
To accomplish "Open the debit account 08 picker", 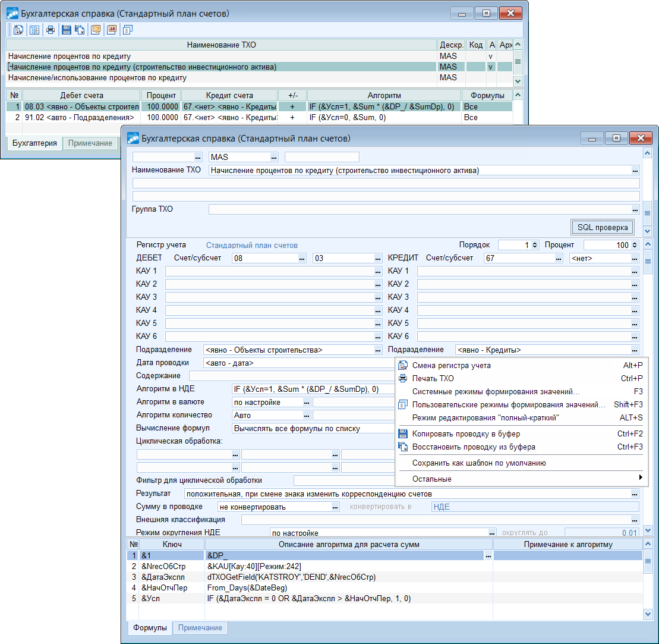I will 302,259.
